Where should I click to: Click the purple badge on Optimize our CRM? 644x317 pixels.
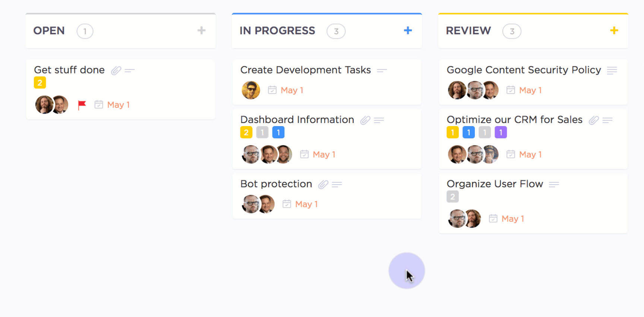click(501, 132)
